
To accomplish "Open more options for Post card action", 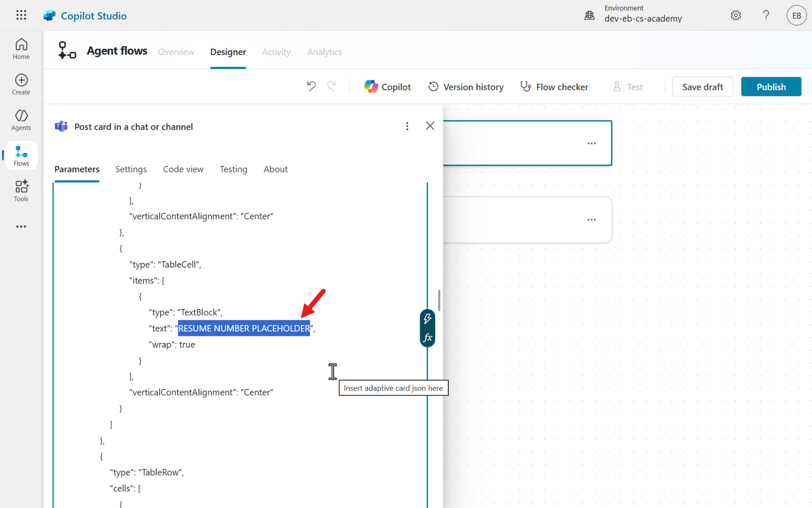I will [407, 126].
